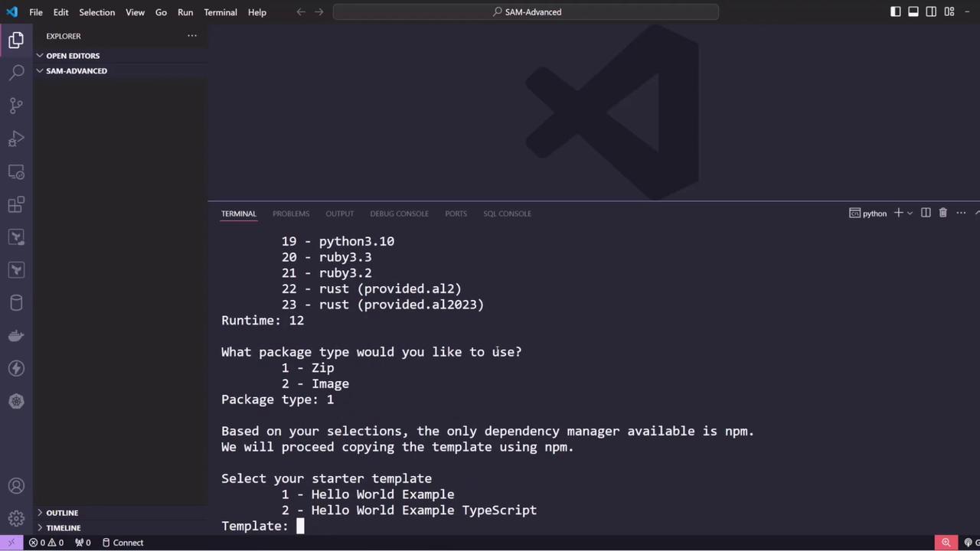Image resolution: width=980 pixels, height=551 pixels.
Task: Switch to the Debug Console tab
Action: 400,214
